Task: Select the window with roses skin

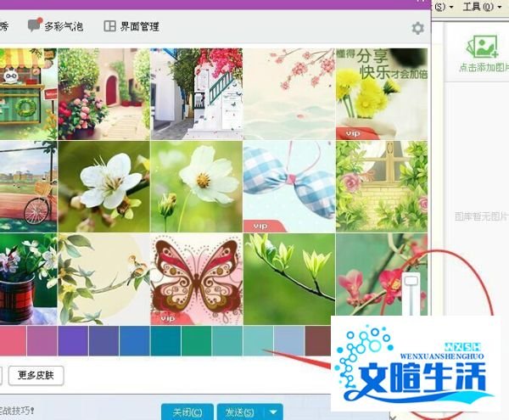Action: (x=382, y=187)
